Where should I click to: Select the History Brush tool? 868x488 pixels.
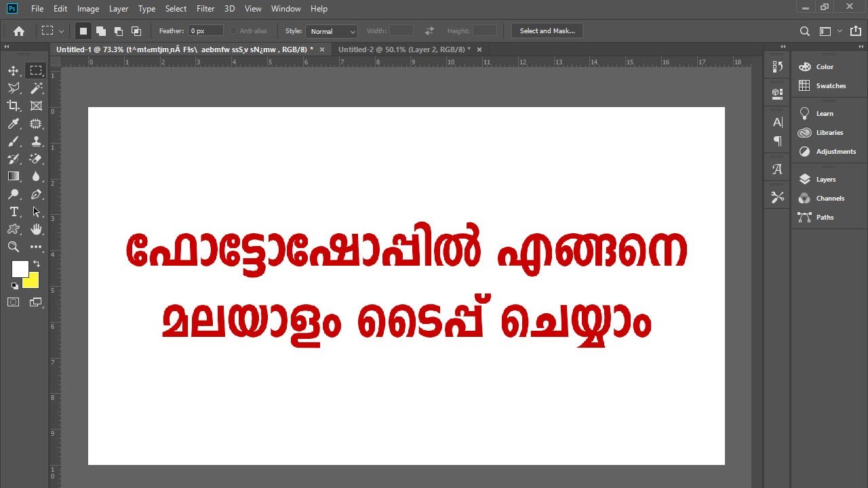pyautogui.click(x=14, y=159)
